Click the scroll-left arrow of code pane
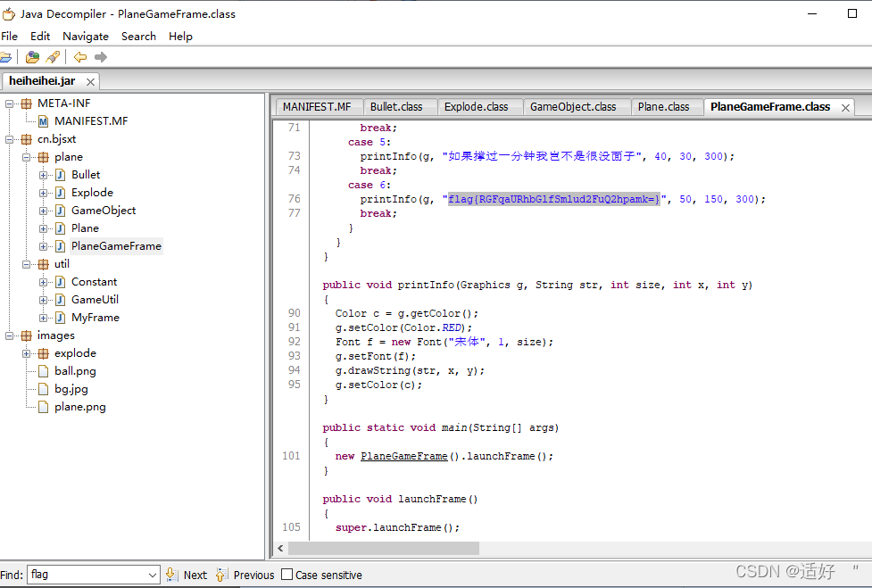Image resolution: width=872 pixels, height=588 pixels. 280,549
